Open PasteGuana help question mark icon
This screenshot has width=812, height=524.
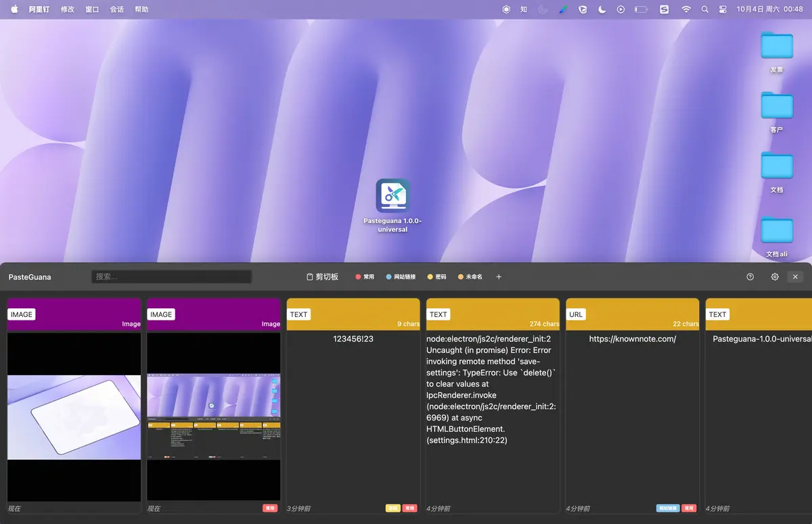750,277
